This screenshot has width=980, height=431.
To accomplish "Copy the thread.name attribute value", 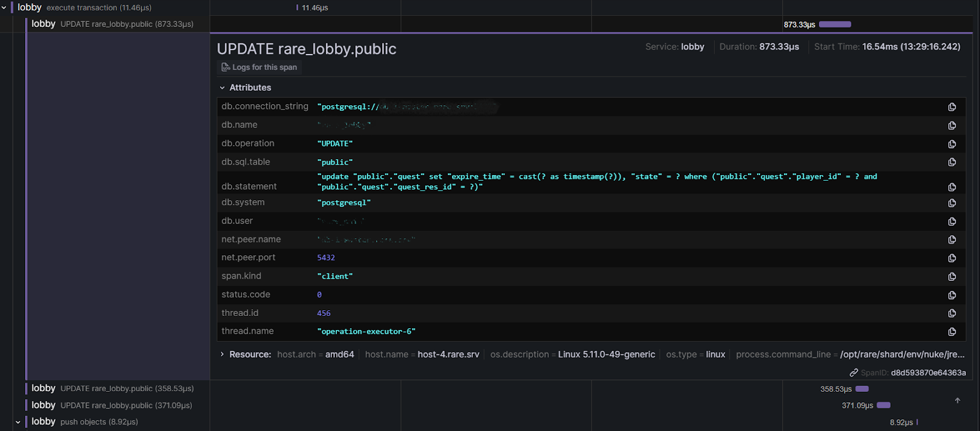I will (x=952, y=332).
